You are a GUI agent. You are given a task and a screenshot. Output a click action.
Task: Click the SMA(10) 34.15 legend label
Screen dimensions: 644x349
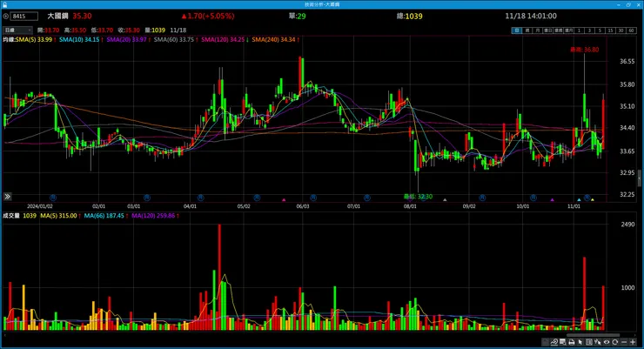click(x=81, y=40)
